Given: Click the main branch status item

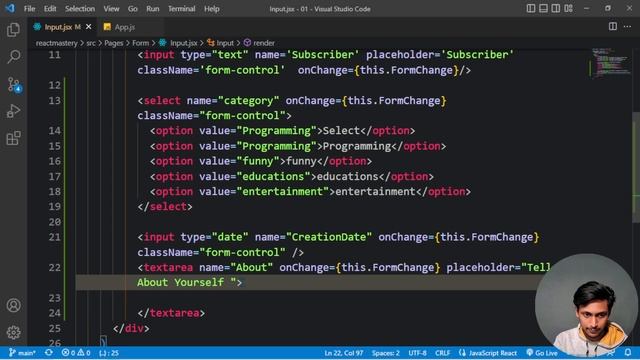Looking at the screenshot, I should [22, 353].
